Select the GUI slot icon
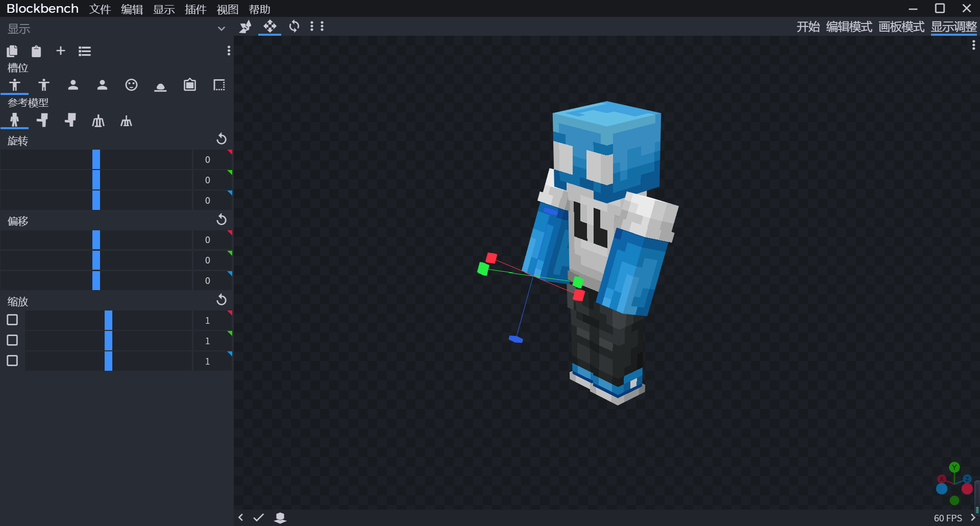980x526 pixels. (219, 85)
